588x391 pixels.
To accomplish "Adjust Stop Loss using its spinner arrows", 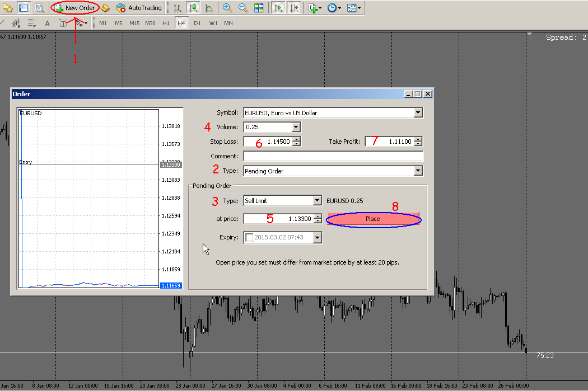I will click(x=296, y=142).
